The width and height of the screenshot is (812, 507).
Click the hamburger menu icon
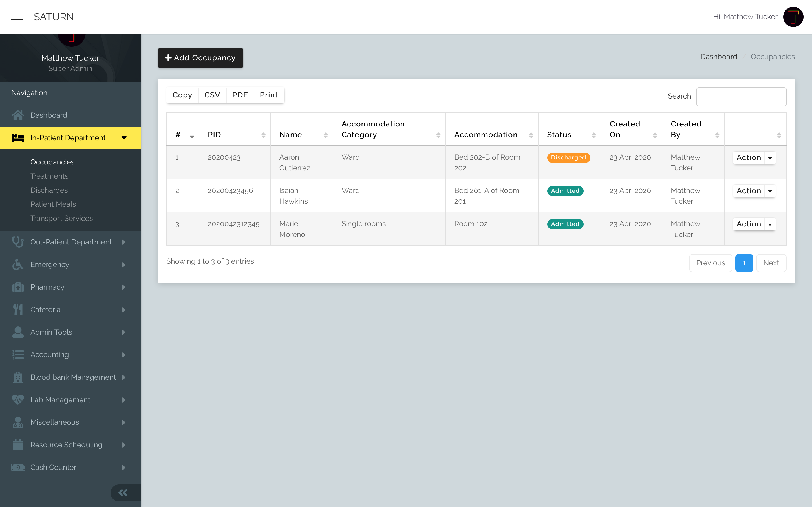(x=17, y=17)
